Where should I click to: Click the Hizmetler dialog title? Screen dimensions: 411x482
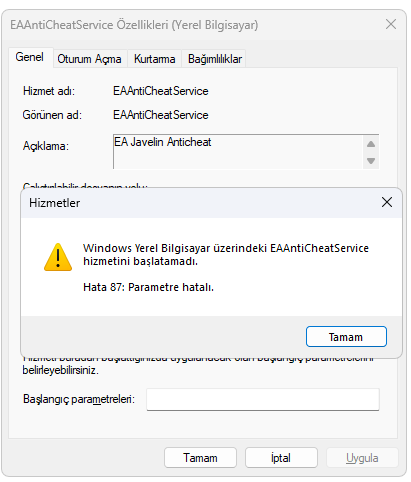(x=55, y=203)
